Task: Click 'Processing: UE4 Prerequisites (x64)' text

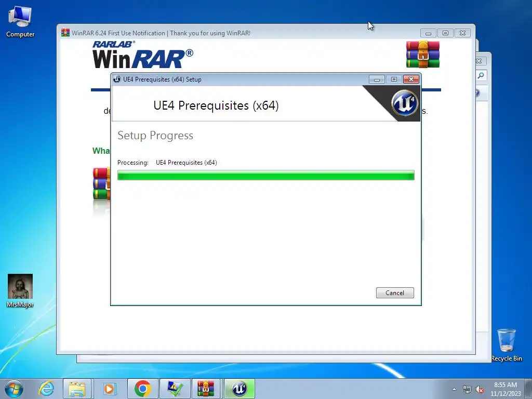Action: [167, 163]
